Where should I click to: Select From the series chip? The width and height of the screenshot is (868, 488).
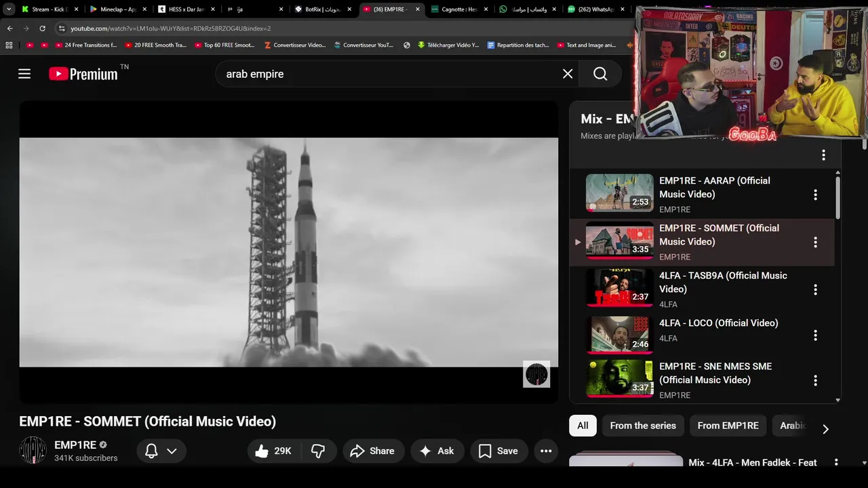coord(643,426)
